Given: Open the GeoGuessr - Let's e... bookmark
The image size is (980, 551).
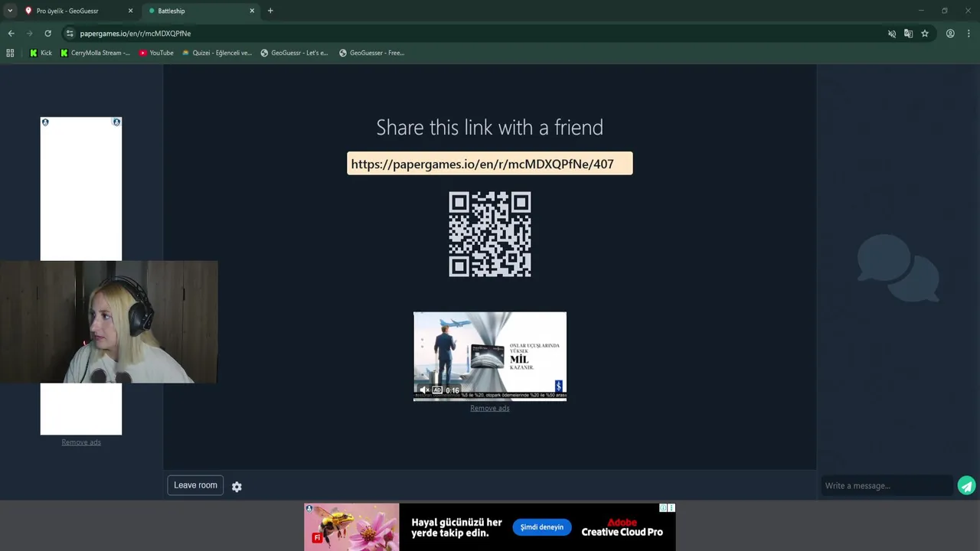Looking at the screenshot, I should [x=294, y=53].
